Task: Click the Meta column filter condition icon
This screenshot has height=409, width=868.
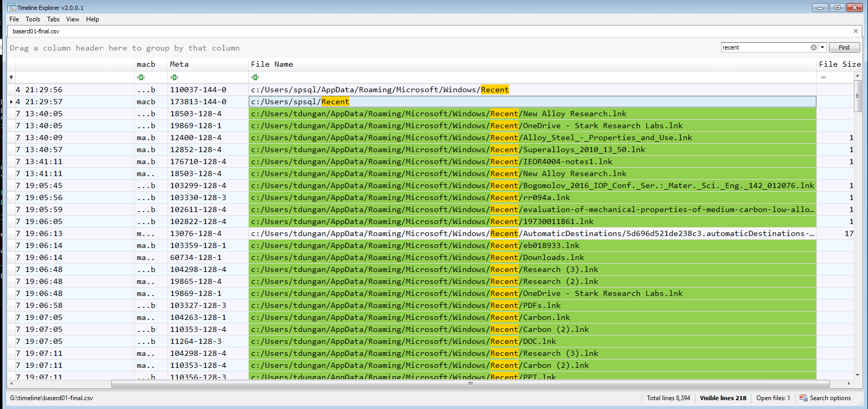Action: (174, 78)
